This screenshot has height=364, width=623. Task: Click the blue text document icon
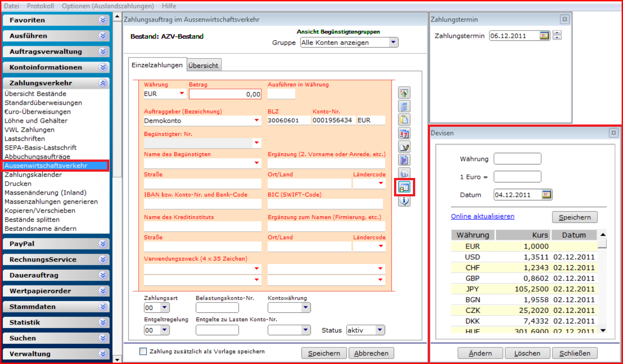pyautogui.click(x=404, y=160)
